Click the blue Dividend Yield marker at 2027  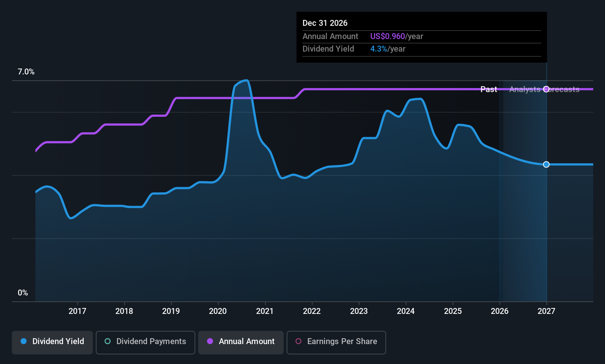(546, 164)
